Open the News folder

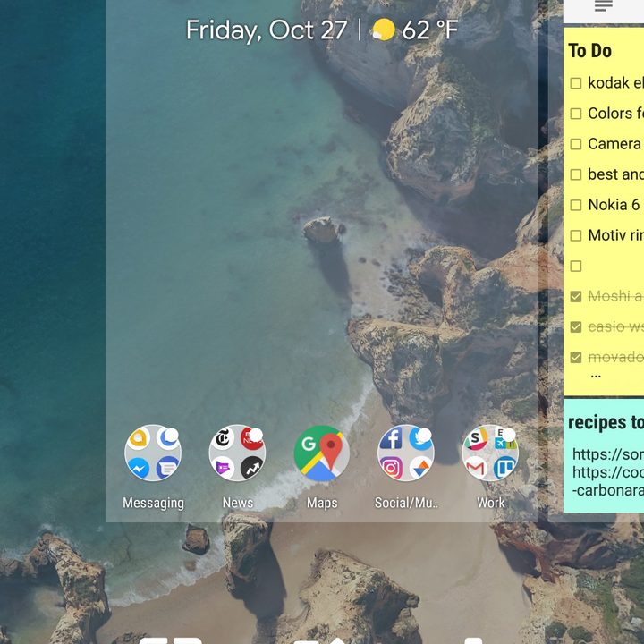click(x=237, y=453)
